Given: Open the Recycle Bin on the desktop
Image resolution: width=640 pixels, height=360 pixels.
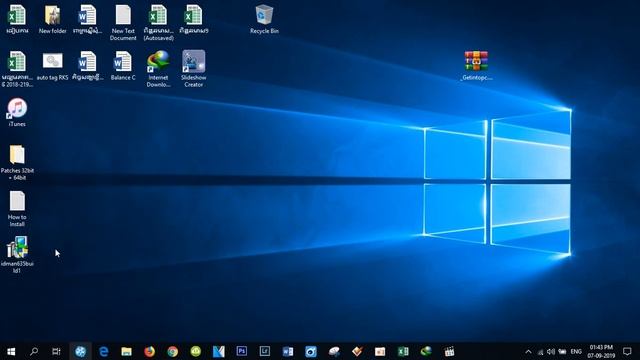Looking at the screenshot, I should (x=264, y=19).
